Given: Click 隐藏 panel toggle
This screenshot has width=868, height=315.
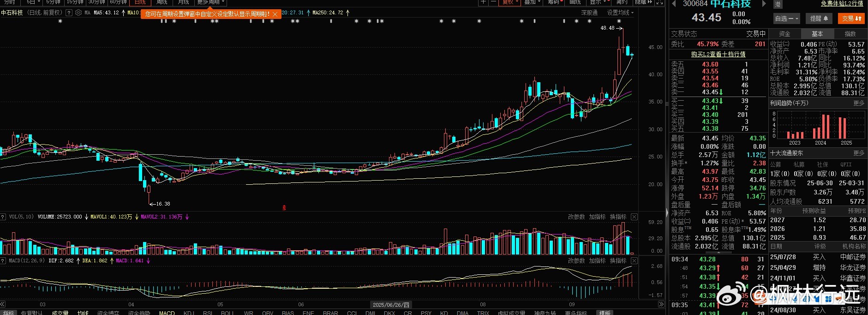Looking at the screenshot, I should 643,2.
